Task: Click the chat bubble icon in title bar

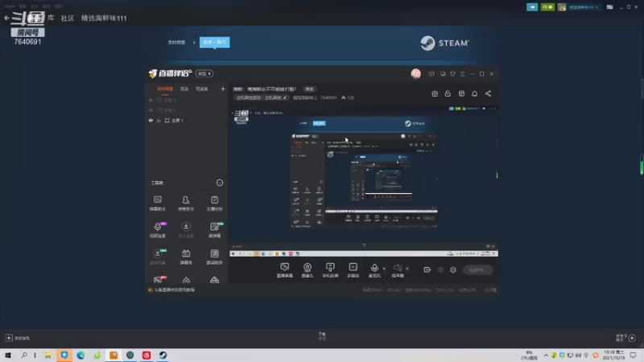Action: click(x=443, y=74)
